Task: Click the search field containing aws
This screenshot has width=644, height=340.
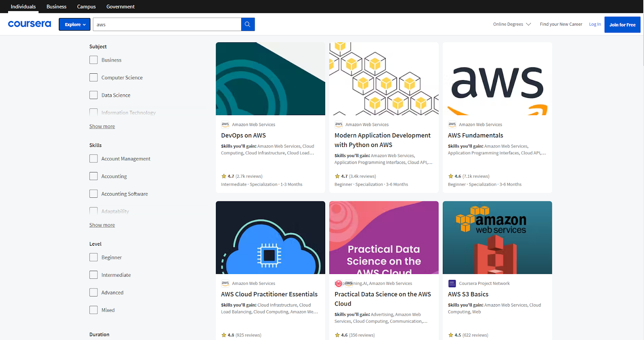Action: [167, 24]
